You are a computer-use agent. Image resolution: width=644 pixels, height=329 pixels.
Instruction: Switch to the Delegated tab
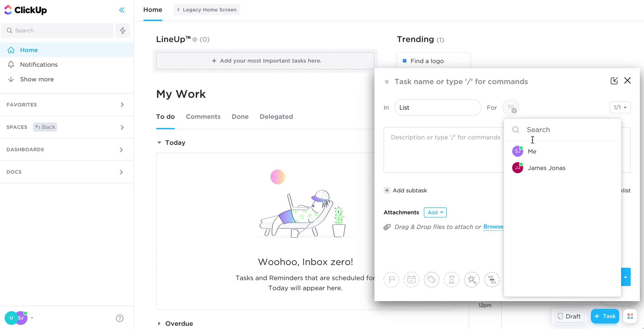[x=276, y=117]
